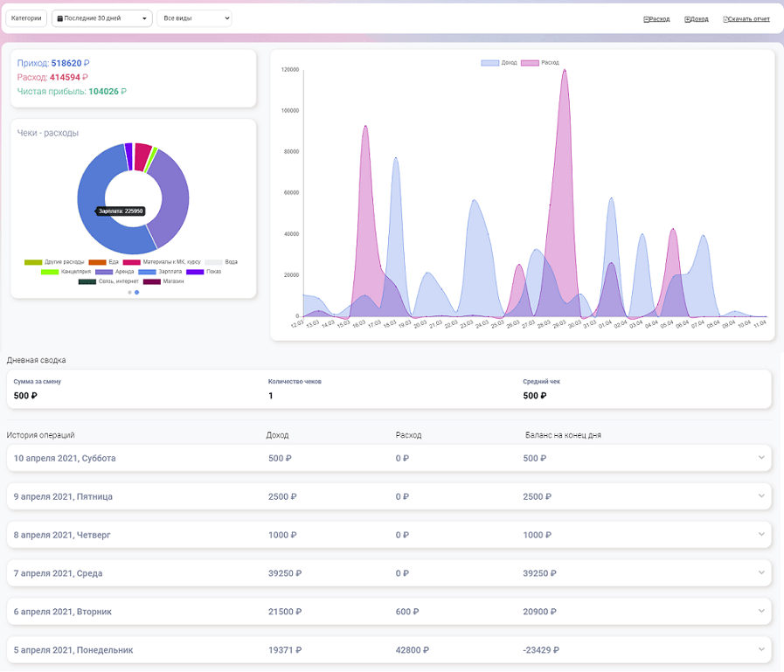Click the Категории button
The width and height of the screenshot is (784, 672).
coord(26,18)
